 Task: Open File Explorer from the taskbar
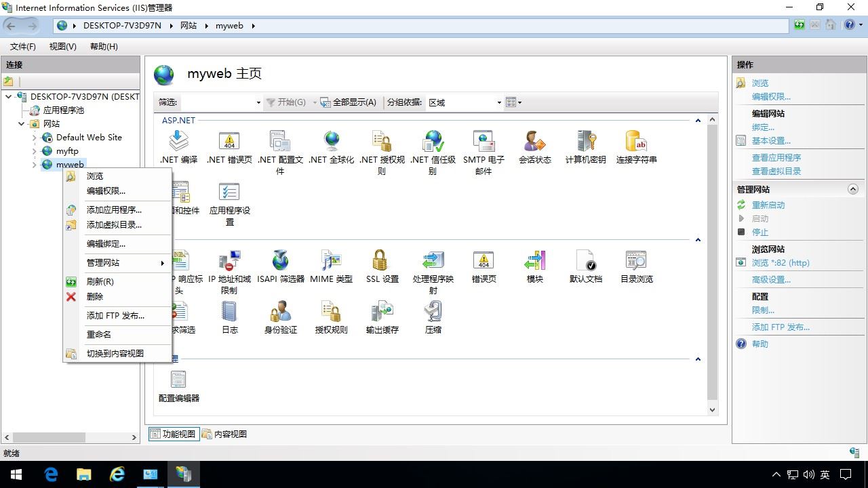point(84,474)
